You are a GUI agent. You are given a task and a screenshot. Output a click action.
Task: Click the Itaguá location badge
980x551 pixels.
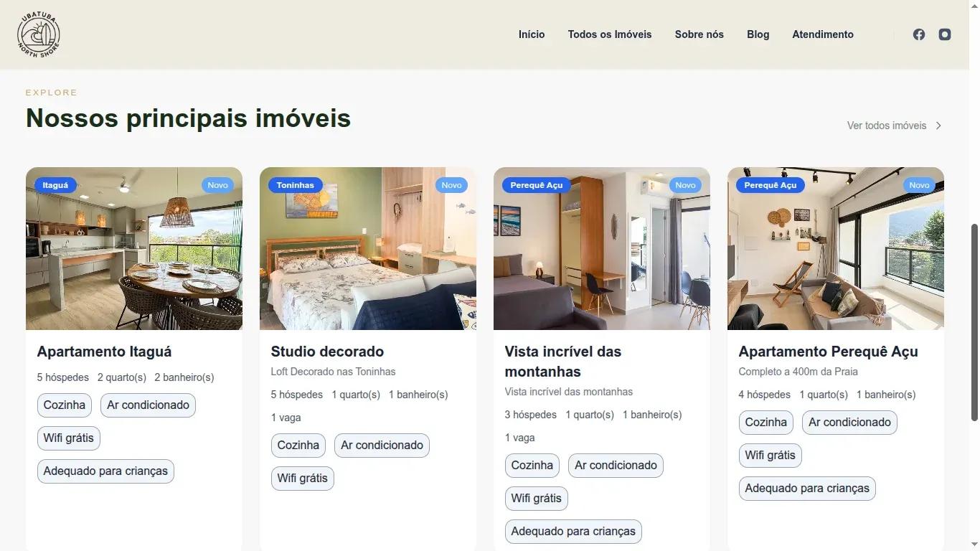(55, 185)
